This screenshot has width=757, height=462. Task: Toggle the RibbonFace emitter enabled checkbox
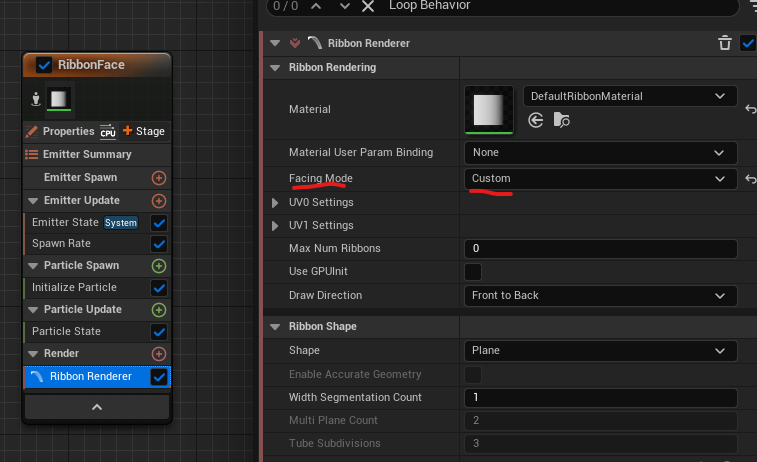pyautogui.click(x=44, y=65)
